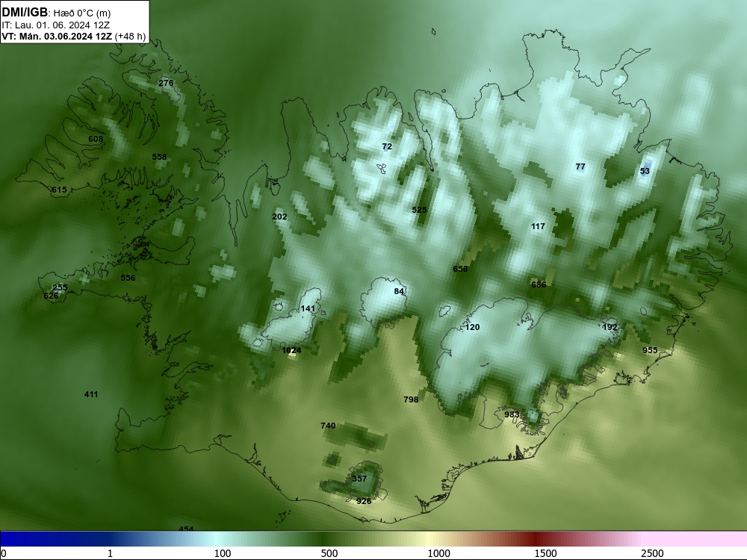Click the 84 value on the glacier
This screenshot has width=747, height=560.
tap(399, 291)
